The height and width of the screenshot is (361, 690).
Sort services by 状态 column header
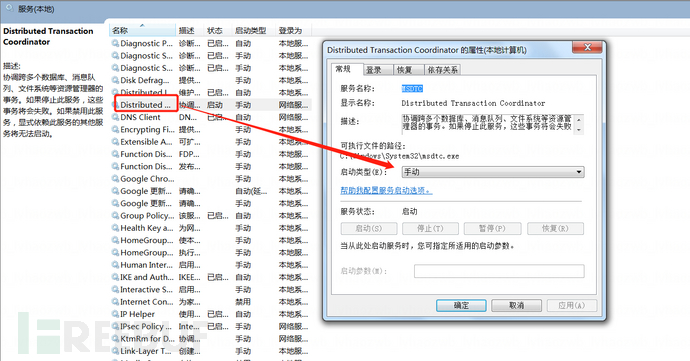click(x=218, y=30)
